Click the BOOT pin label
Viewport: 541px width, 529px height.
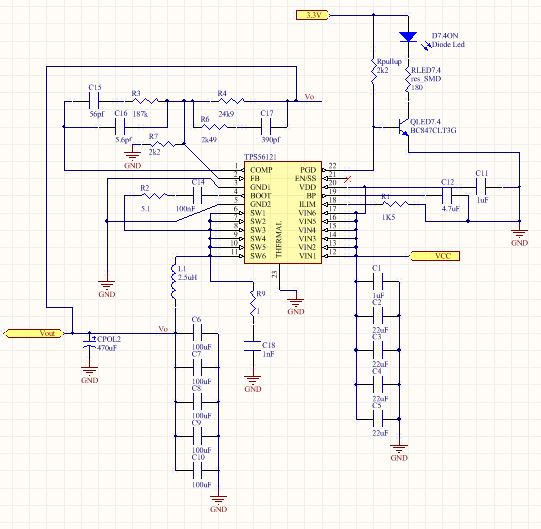tap(260, 196)
